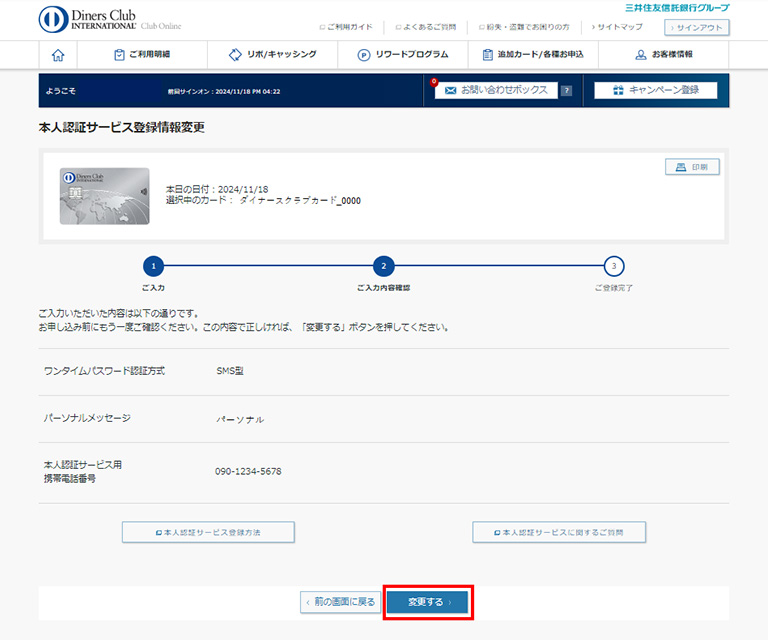Open 本人認証サービス登録方法 link button
Viewport: 768px width, 640px height.
(x=208, y=532)
